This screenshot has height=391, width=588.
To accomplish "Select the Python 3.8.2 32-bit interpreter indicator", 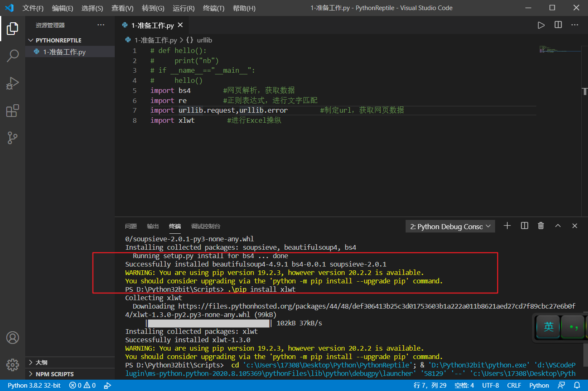I will (x=33, y=385).
